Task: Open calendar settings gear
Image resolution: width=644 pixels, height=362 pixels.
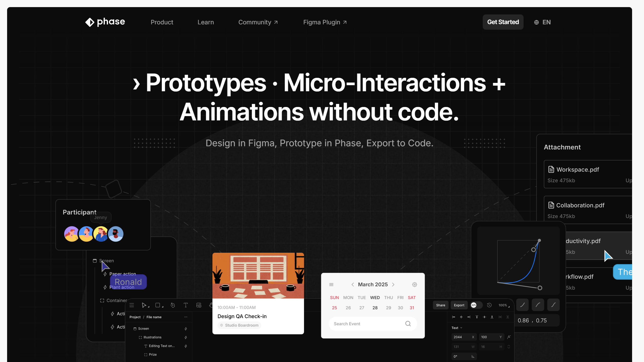Action: [x=415, y=284]
